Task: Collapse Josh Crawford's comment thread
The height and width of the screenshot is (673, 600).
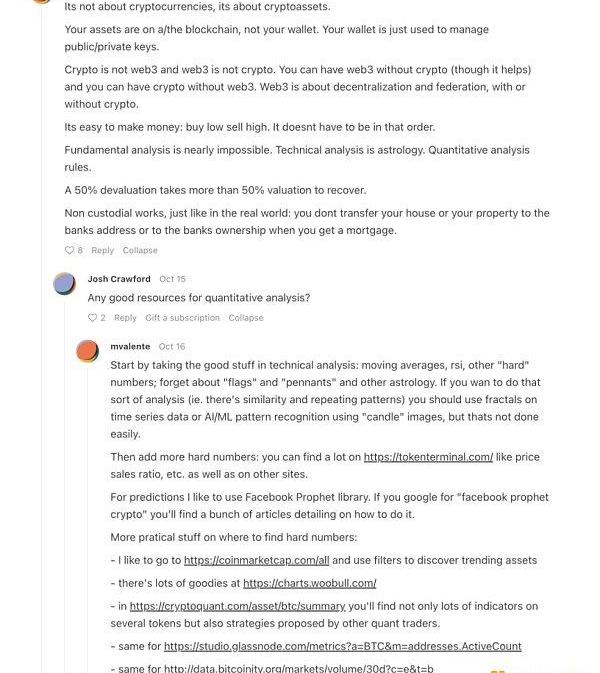Action: click(246, 318)
